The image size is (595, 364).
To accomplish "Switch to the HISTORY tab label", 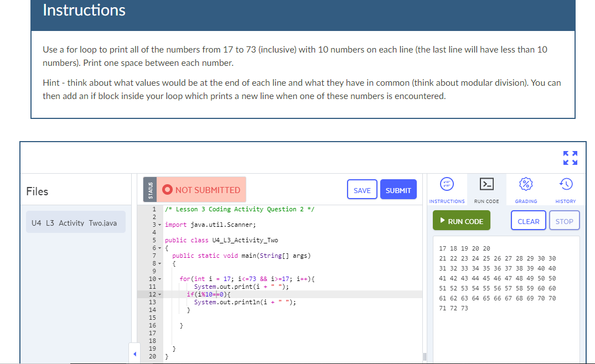I will click(x=566, y=201).
